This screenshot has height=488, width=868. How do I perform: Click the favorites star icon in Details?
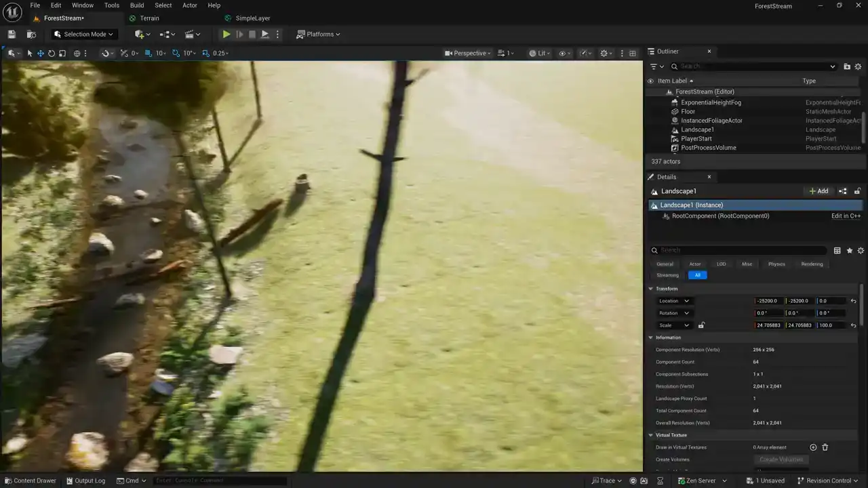click(849, 251)
